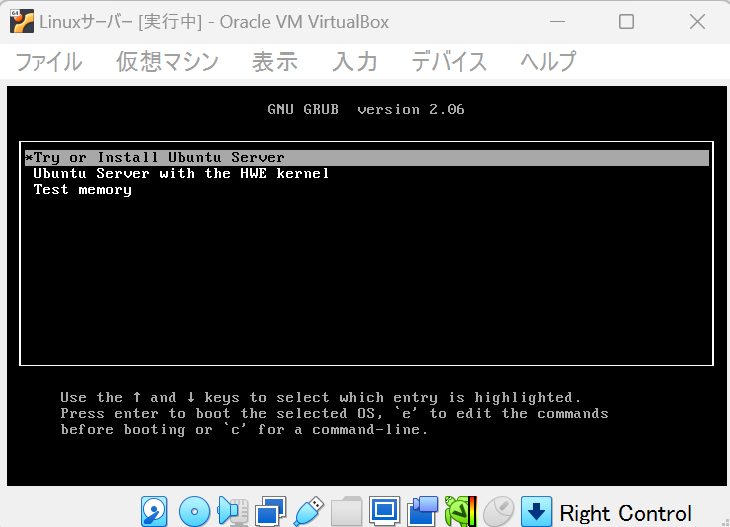The height and width of the screenshot is (527, 730).
Task: Click the hard disk activity status icon
Action: point(154,511)
